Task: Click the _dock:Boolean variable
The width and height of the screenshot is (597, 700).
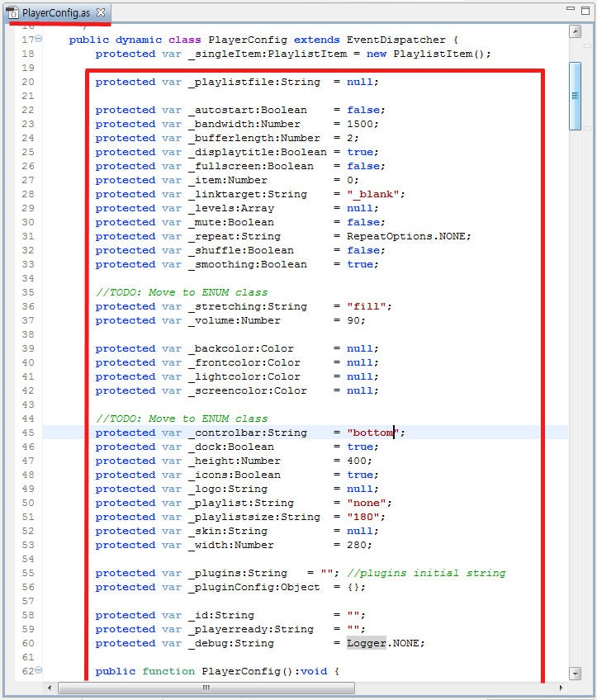Action: (231, 447)
